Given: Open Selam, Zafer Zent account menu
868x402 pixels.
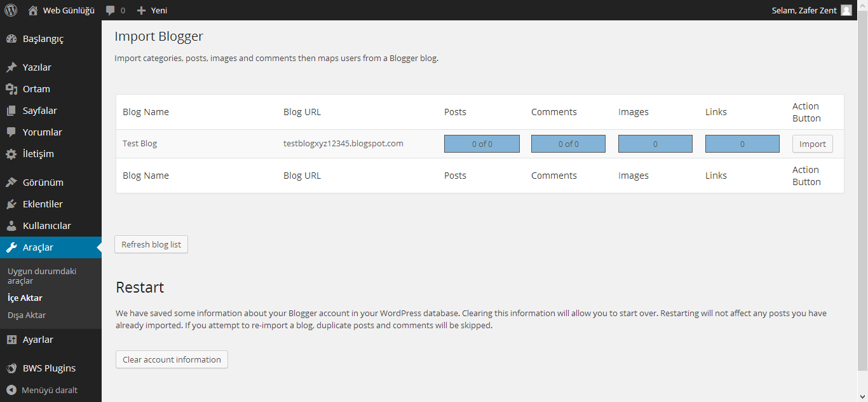Looking at the screenshot, I should point(811,10).
